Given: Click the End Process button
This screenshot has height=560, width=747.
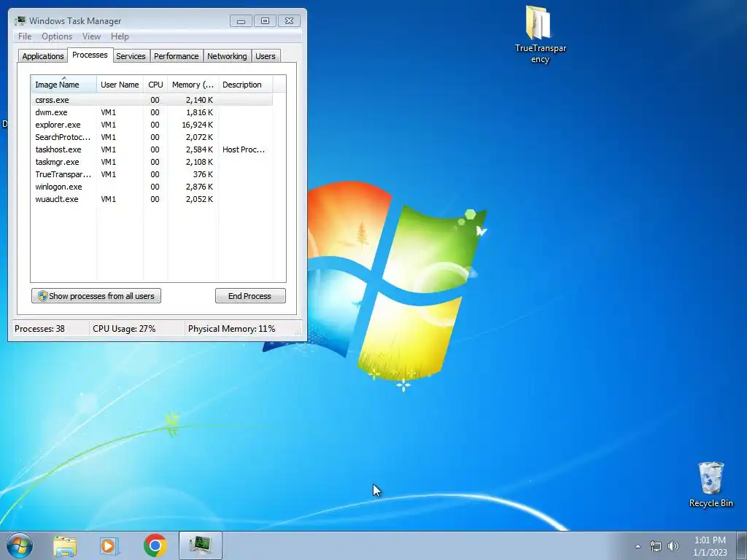Looking at the screenshot, I should (x=250, y=296).
